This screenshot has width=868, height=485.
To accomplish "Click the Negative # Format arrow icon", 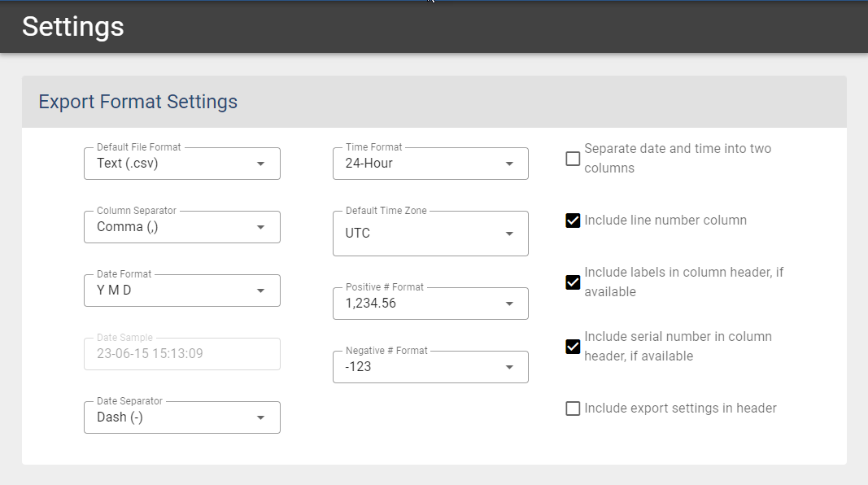I will [x=509, y=367].
